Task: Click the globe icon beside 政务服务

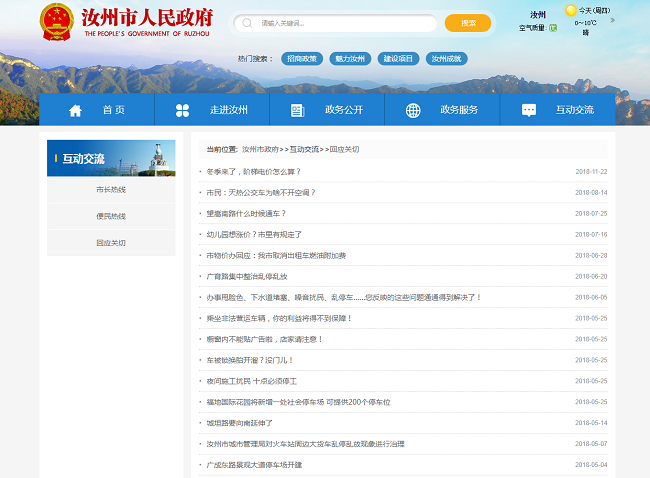Action: tap(413, 110)
